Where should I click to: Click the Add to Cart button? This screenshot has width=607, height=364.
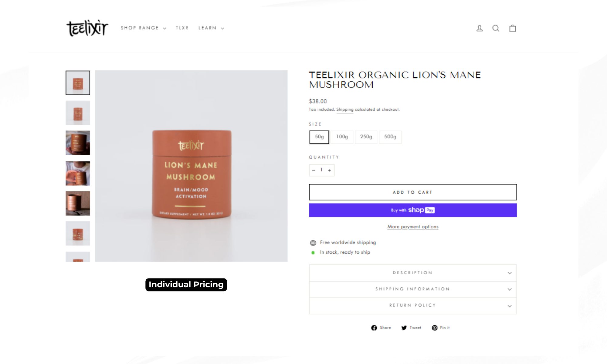(x=413, y=192)
